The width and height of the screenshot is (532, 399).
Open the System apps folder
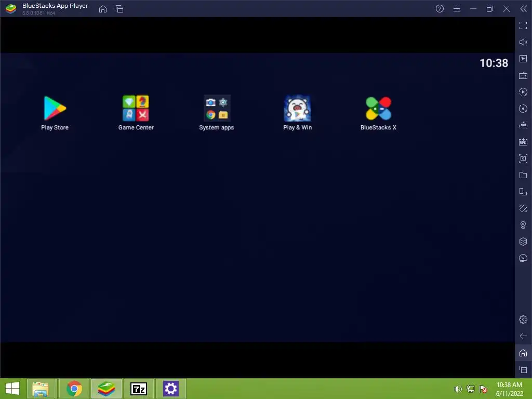(x=217, y=108)
